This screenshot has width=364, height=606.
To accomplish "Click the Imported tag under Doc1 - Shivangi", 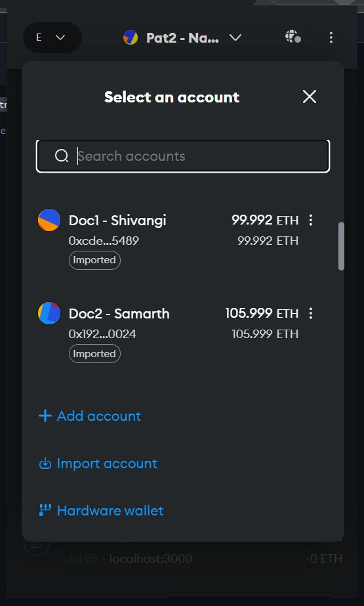I will (x=94, y=260).
